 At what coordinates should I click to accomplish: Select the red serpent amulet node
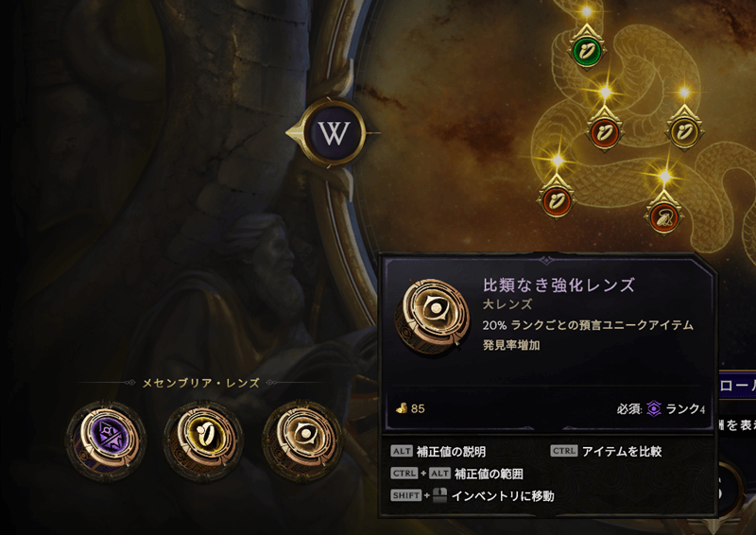click(x=663, y=216)
